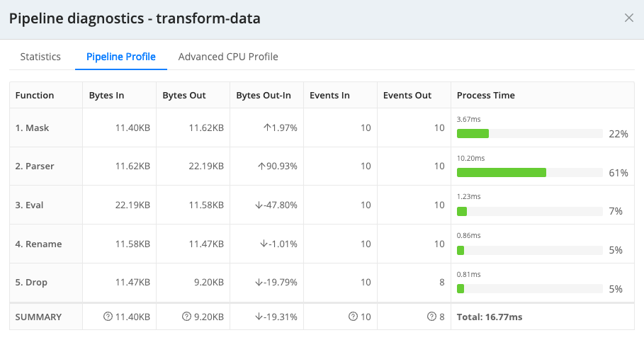Image resolution: width=644 pixels, height=340 pixels.
Task: Click the up arrow in Parser row
Action: (x=261, y=166)
